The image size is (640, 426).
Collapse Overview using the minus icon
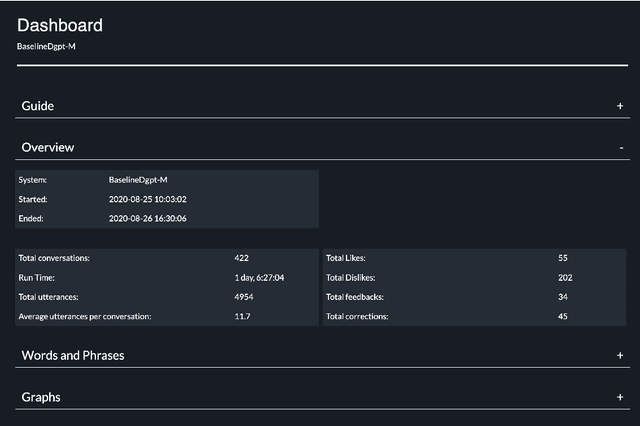coord(621,148)
